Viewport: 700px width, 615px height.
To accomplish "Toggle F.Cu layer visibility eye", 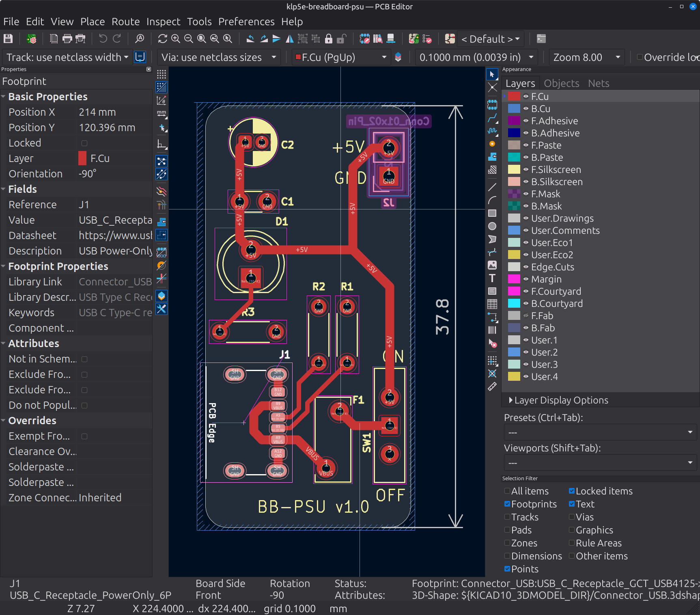I will point(526,97).
